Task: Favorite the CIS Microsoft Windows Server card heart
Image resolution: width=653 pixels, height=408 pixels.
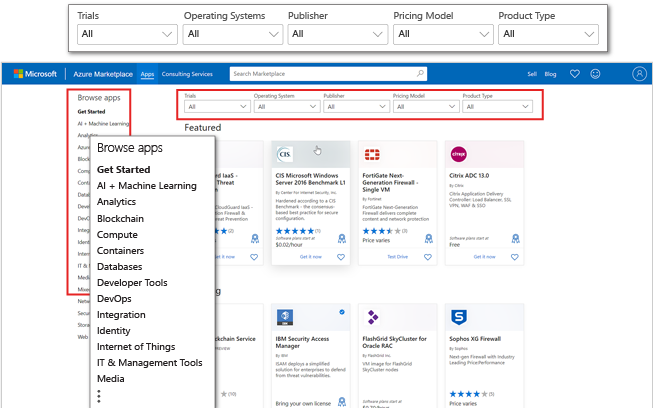Action: (x=341, y=257)
